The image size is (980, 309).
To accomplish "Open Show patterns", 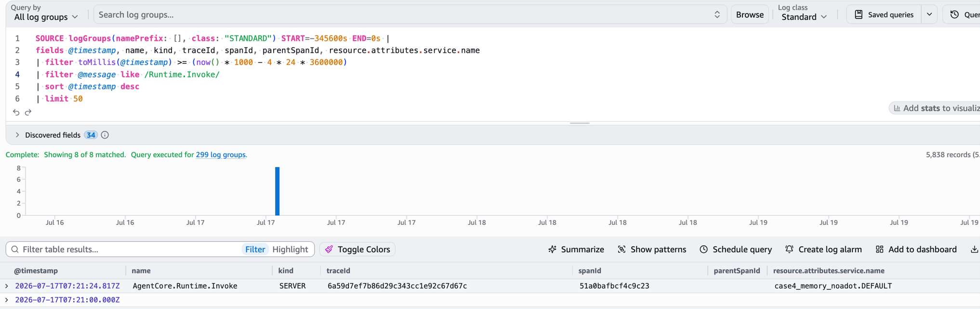I will click(x=652, y=249).
